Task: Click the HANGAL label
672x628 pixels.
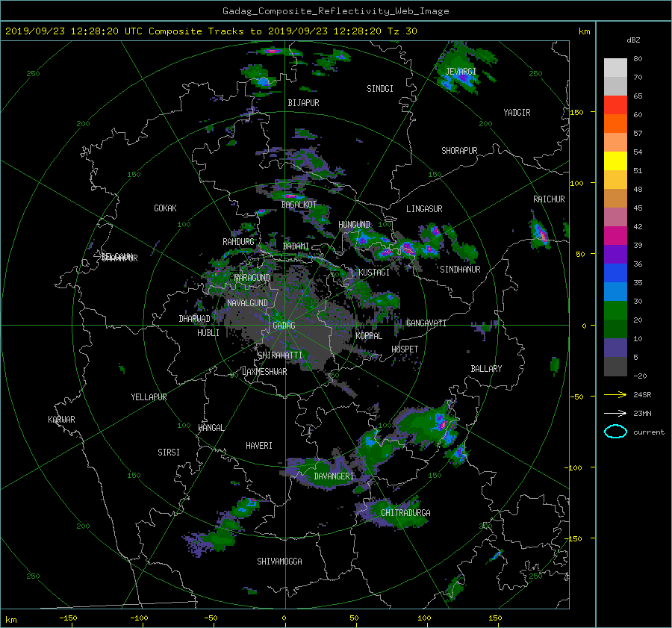Action: pyautogui.click(x=211, y=428)
